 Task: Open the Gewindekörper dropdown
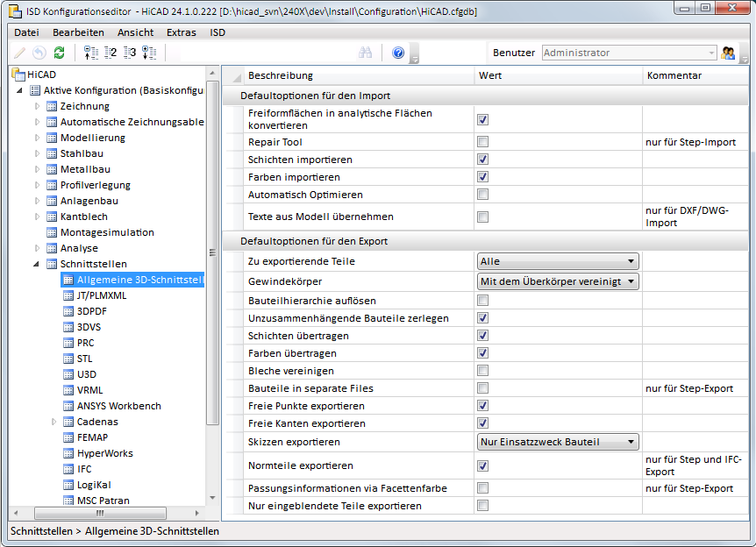pos(558,281)
